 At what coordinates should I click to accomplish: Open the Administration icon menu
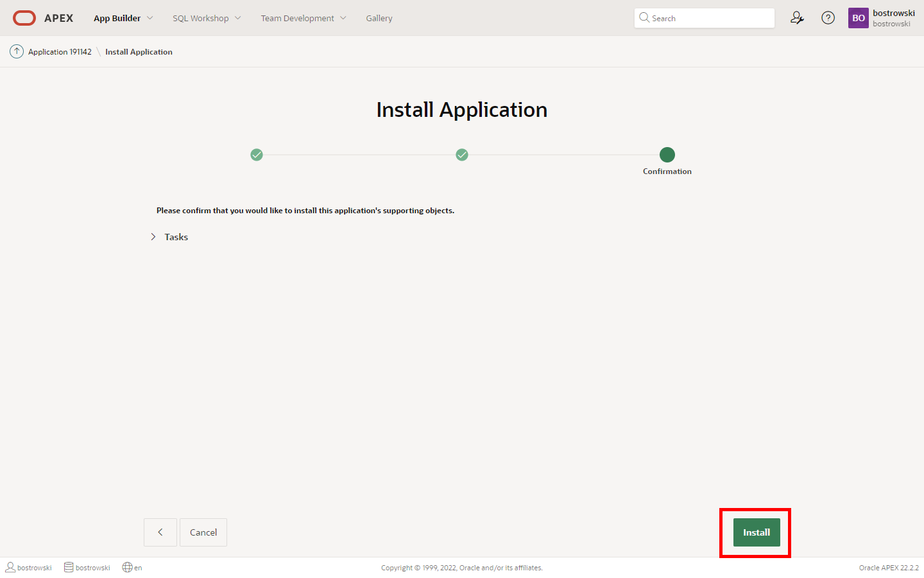pos(797,18)
